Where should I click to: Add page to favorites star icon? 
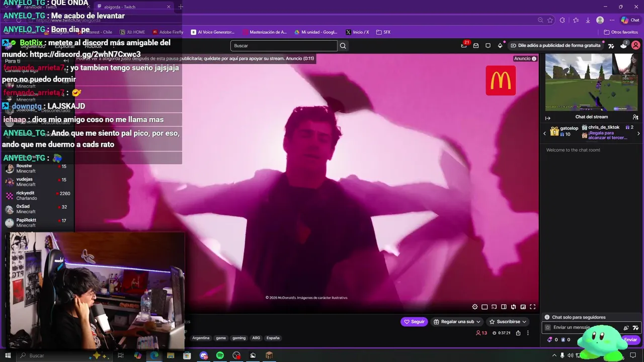click(550, 20)
